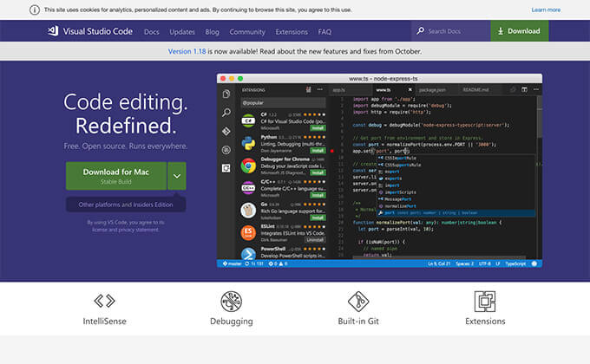This screenshot has width=590, height=364.
Task: Click the clear extensions filter icon
Action: [x=309, y=89]
